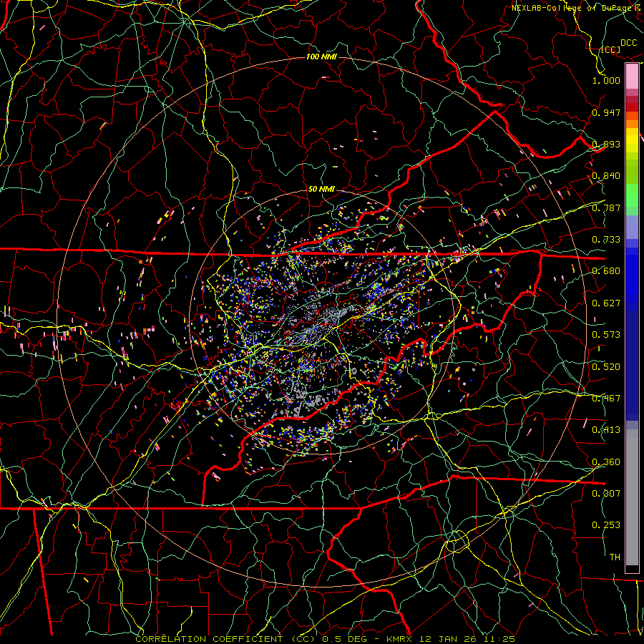Click the Correlation Coefficient KMRX caption text
644x644 pixels.
(325, 639)
